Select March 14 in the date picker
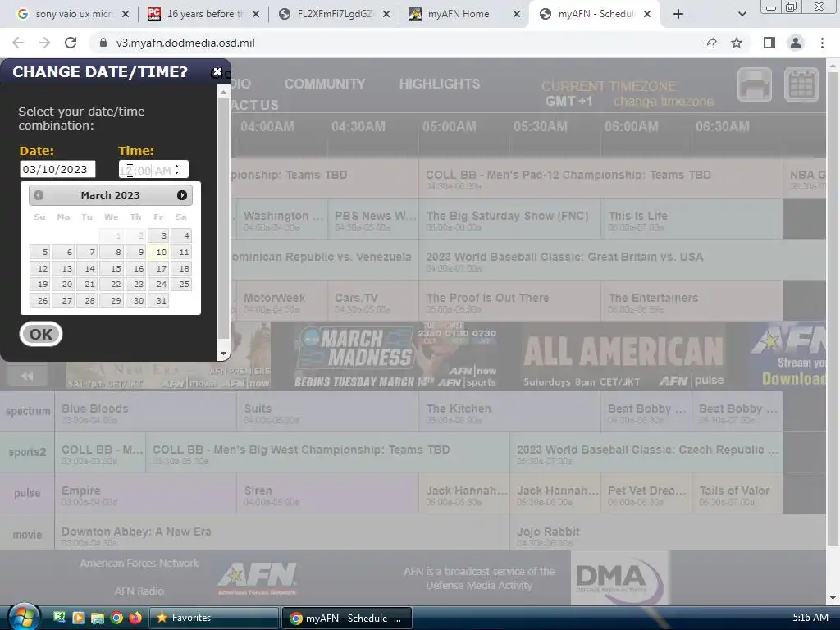 click(87, 268)
